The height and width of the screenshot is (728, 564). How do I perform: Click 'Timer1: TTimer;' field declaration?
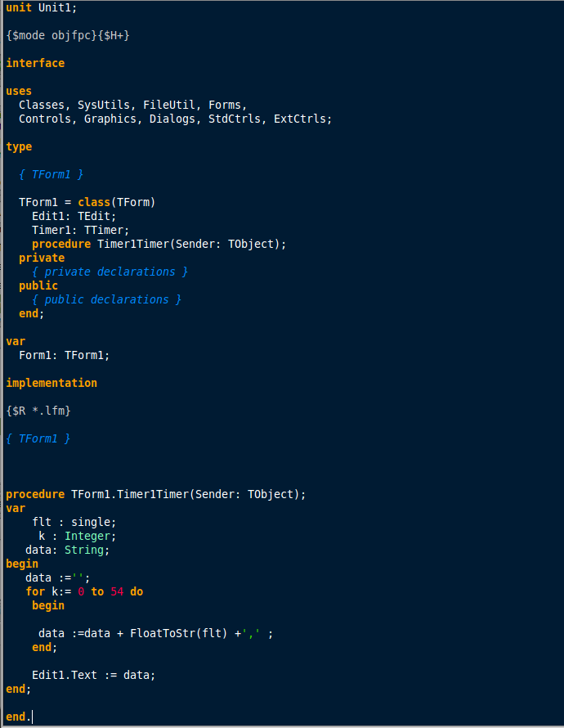coord(80,231)
